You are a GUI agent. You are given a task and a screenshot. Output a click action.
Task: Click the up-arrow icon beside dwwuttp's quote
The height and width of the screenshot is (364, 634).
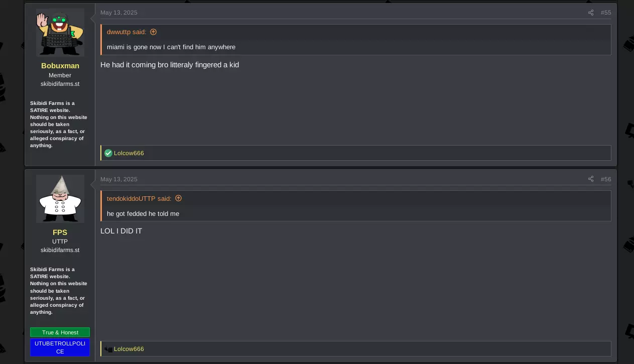coord(154,32)
